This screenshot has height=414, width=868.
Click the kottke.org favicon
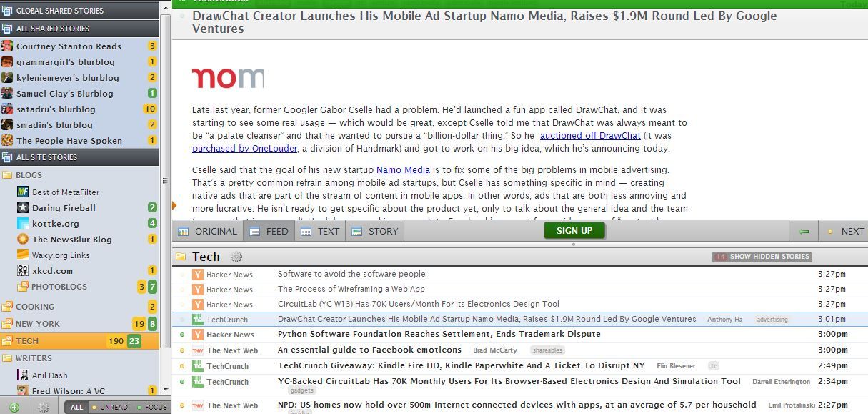coord(23,223)
